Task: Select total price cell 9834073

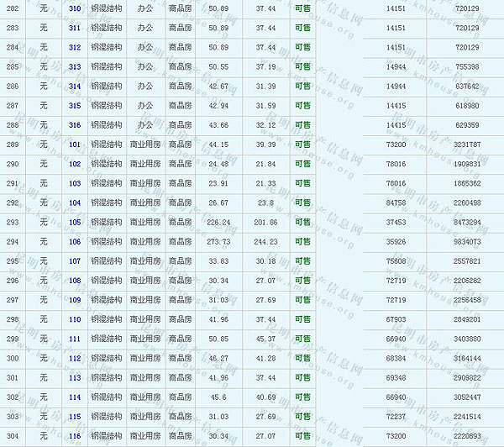Action: click(466, 242)
